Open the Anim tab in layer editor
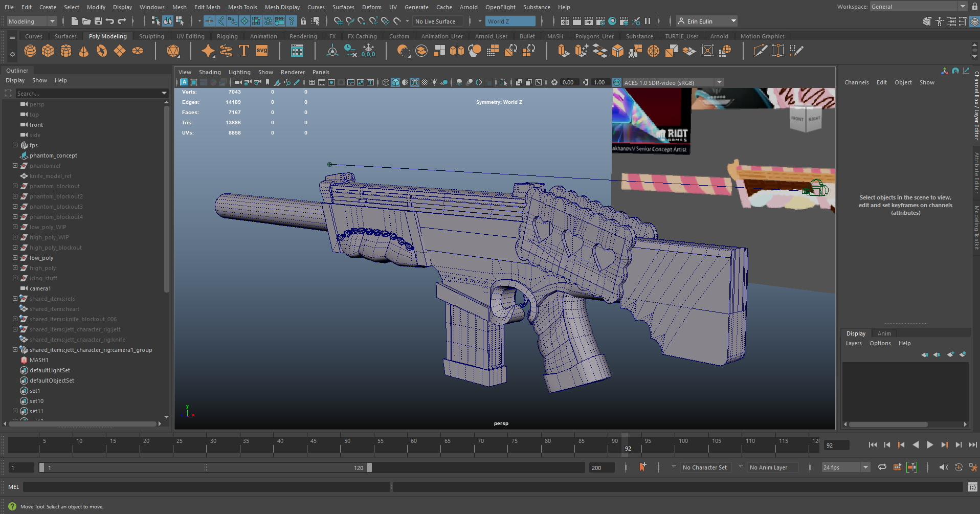The image size is (980, 514). (884, 333)
